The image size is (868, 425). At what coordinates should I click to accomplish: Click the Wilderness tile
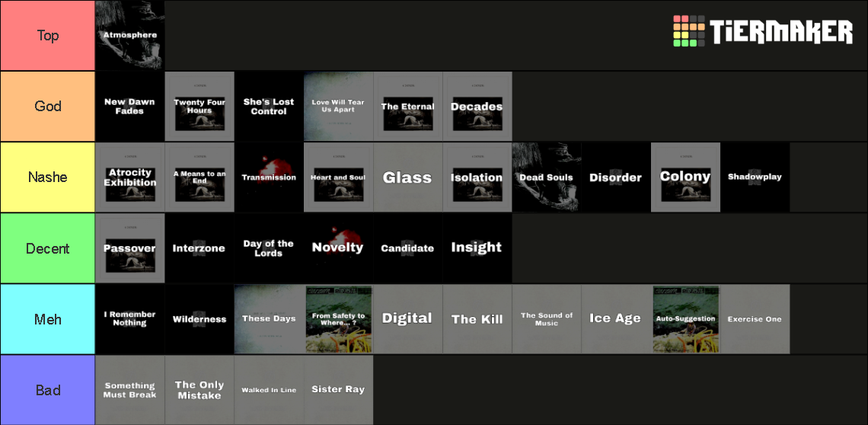pyautogui.click(x=199, y=319)
